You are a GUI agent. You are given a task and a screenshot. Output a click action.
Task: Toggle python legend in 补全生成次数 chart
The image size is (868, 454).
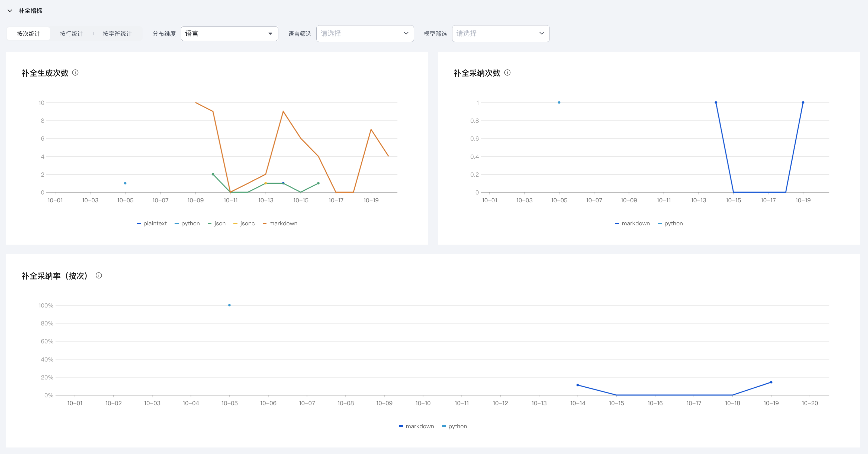(x=187, y=223)
